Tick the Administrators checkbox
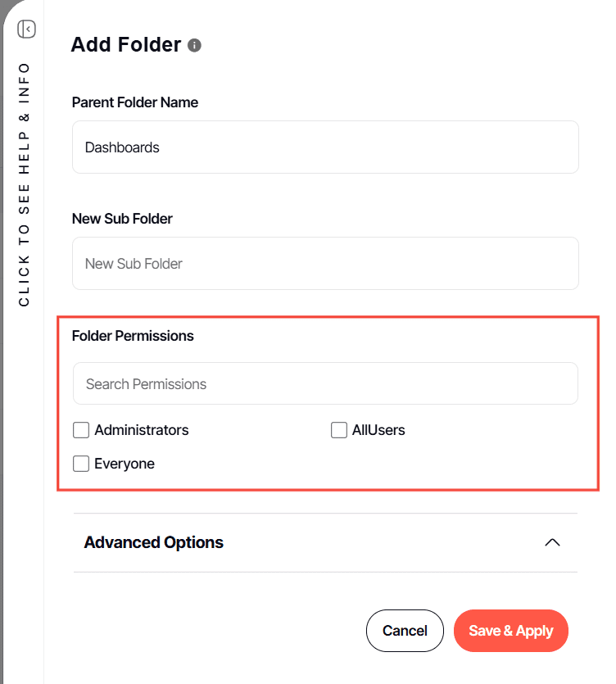616x684 pixels. [81, 430]
